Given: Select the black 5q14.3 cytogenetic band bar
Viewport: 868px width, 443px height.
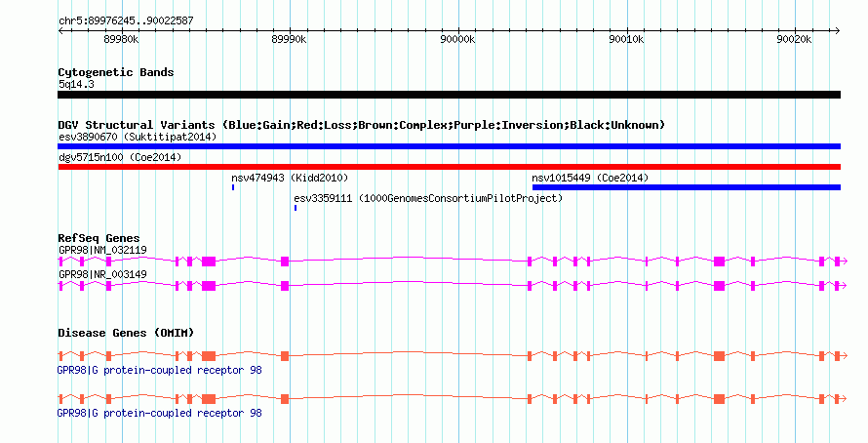Looking at the screenshot, I should pos(449,95).
